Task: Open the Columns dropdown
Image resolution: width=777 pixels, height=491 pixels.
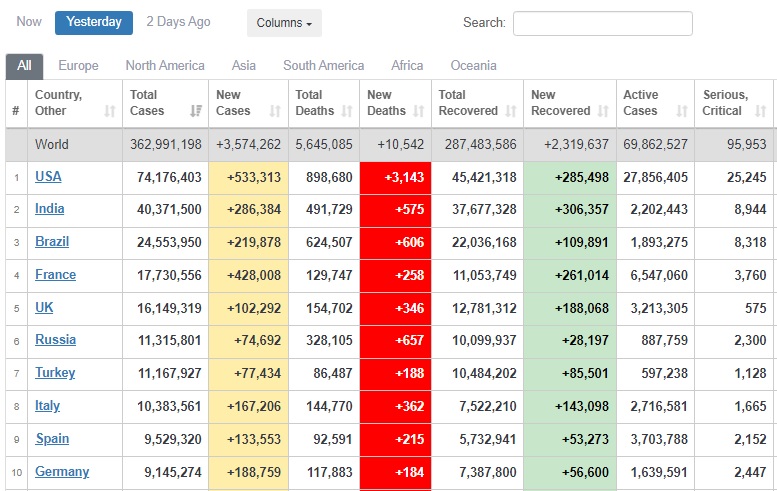Action: click(284, 23)
